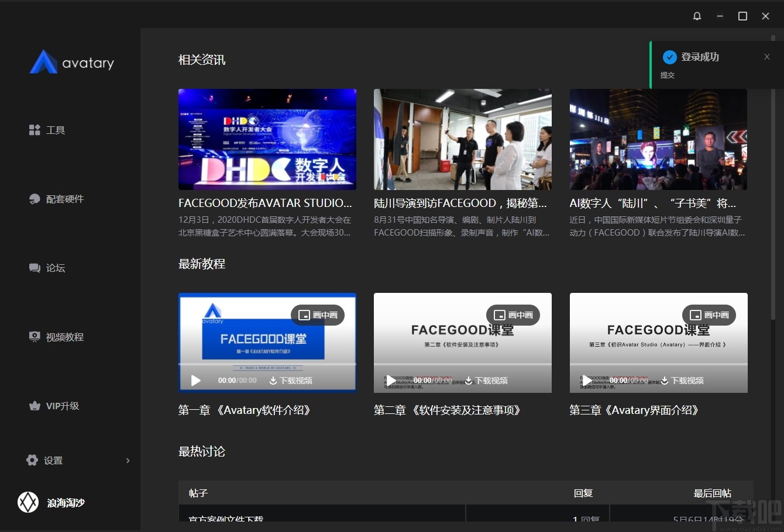Click the 相关资讯 section heading
This screenshot has width=784, height=532.
pyautogui.click(x=202, y=60)
